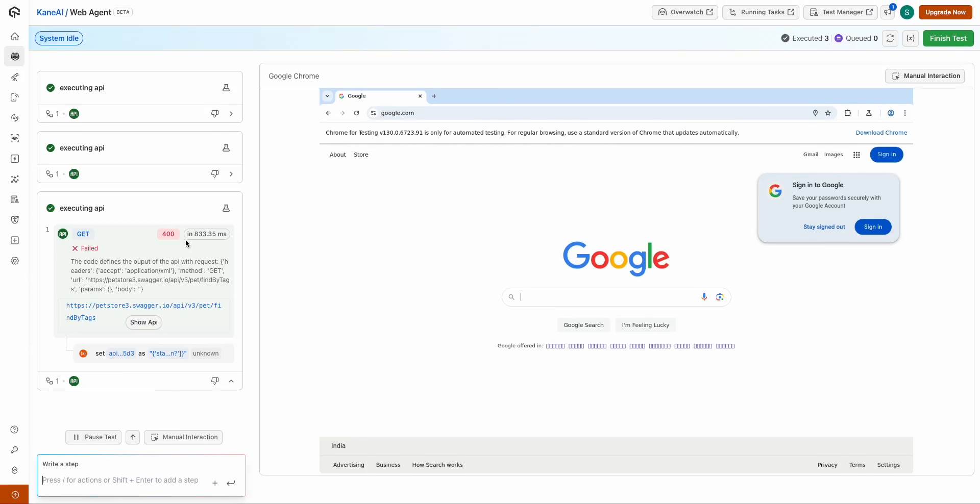This screenshot has width=980, height=504.
Task: Open the variables {x} panel near Finish Test
Action: click(x=911, y=38)
